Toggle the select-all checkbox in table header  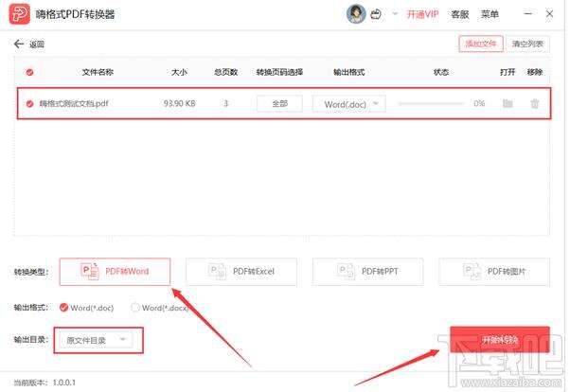point(29,72)
